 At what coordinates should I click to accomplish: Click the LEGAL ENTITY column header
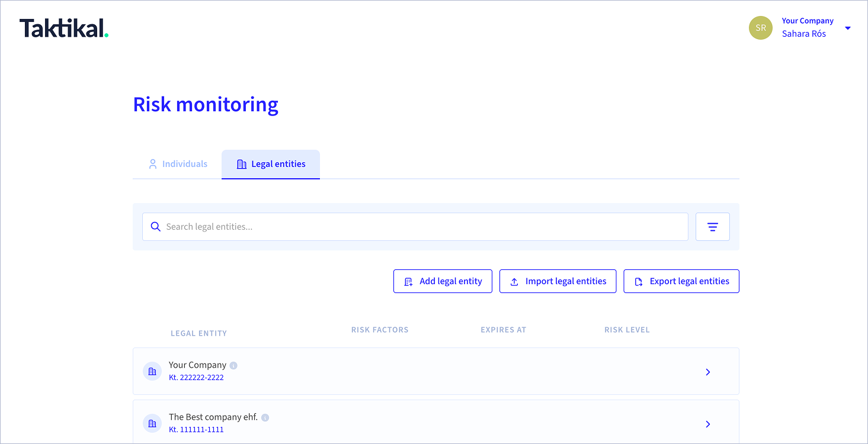pos(198,333)
